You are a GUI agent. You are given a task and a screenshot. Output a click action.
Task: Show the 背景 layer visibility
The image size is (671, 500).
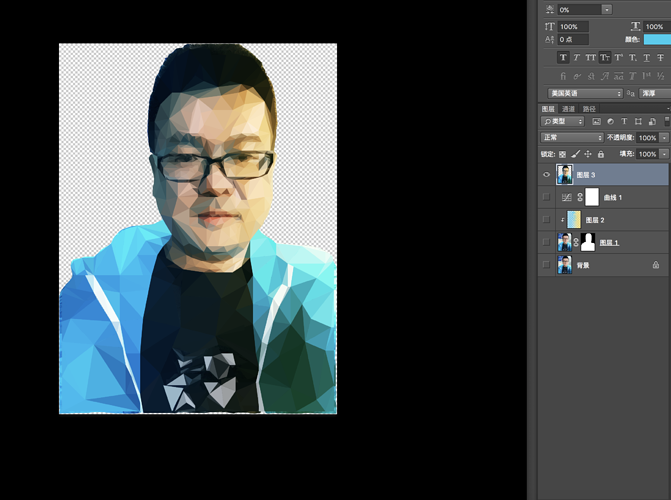pos(546,265)
